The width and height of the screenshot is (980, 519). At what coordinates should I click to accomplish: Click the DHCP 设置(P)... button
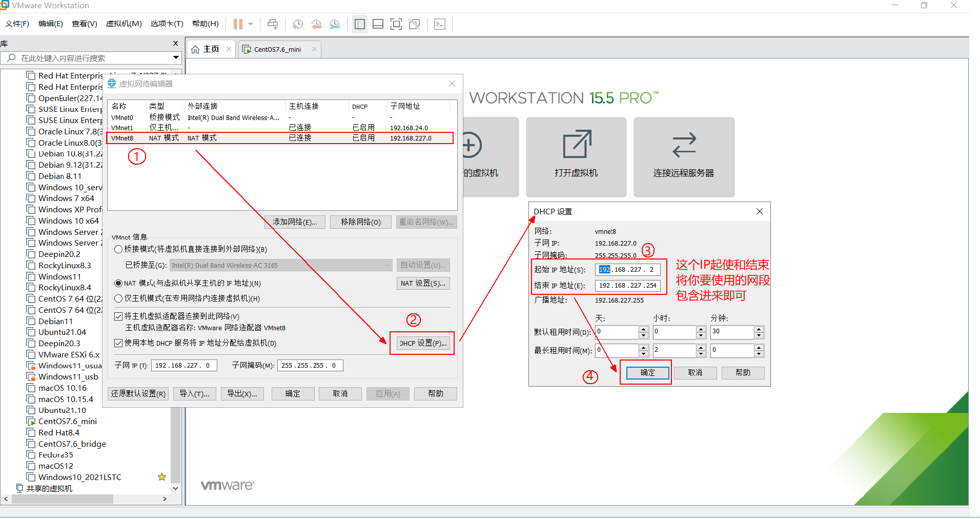click(x=423, y=343)
